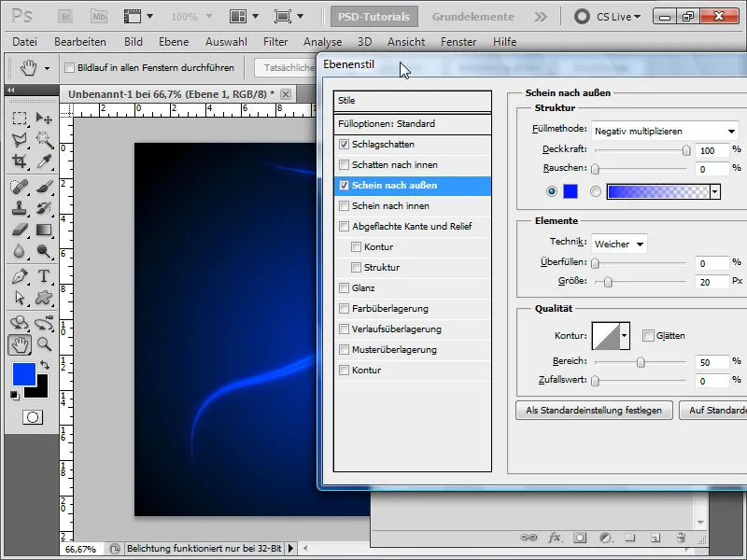Select the 3D Rotate tool
This screenshot has height=560, width=747.
(19, 323)
